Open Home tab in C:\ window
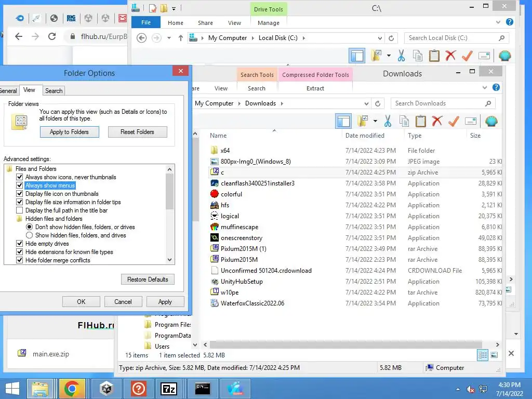Image resolution: width=532 pixels, height=399 pixels. (x=176, y=23)
